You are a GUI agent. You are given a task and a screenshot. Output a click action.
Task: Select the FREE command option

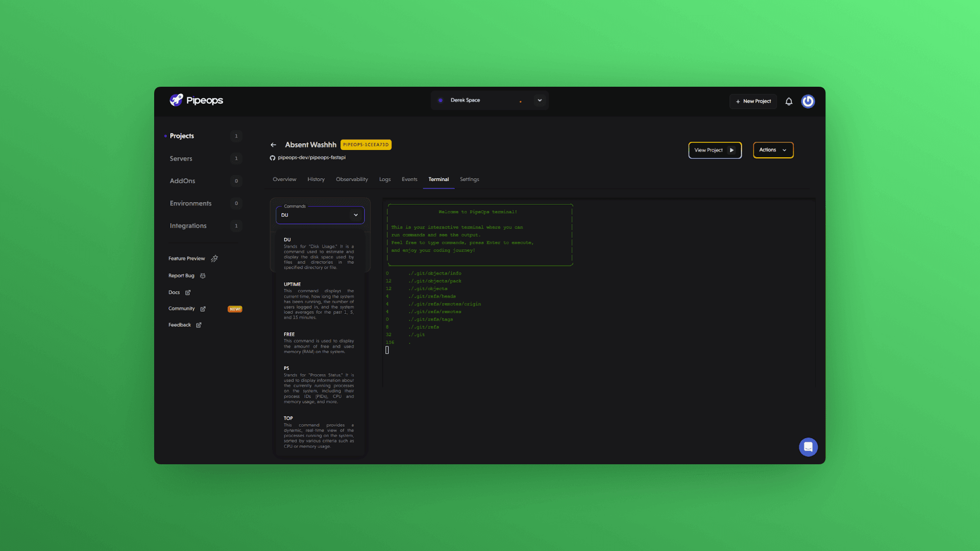click(319, 343)
